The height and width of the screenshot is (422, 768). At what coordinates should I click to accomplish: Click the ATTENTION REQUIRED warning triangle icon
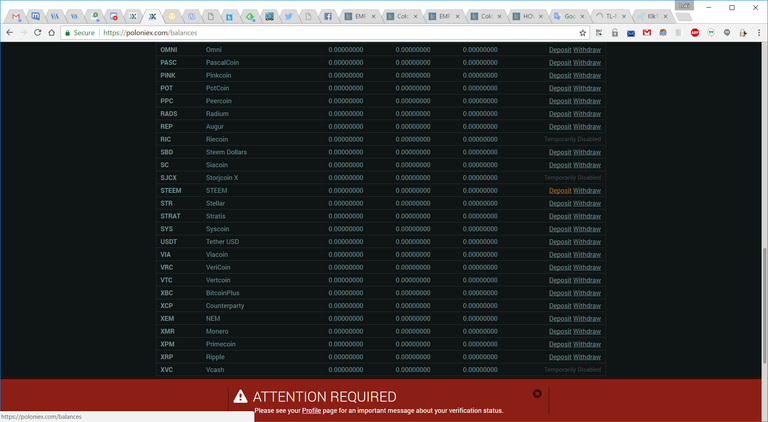point(240,396)
